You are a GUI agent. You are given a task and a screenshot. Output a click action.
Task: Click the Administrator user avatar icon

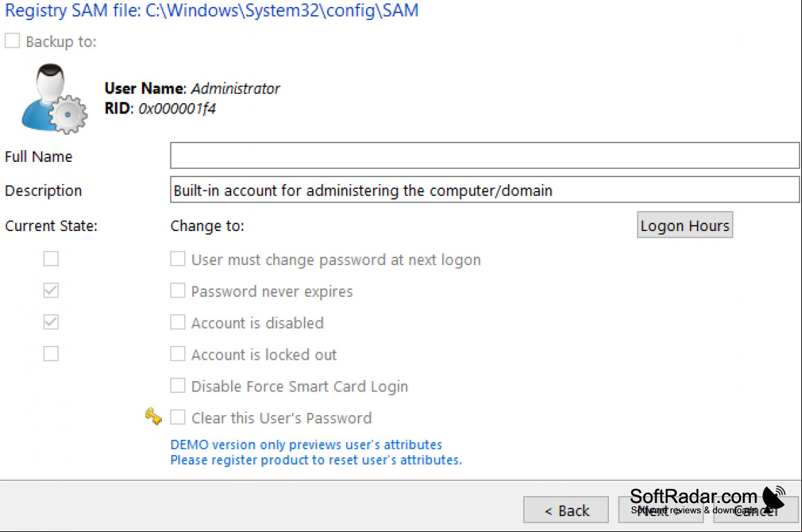click(54, 99)
